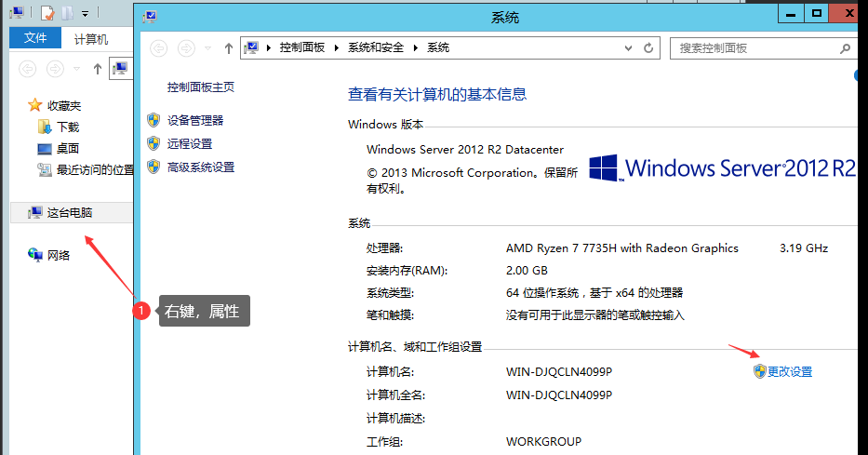Click Explorer quick access new folder icon

(x=68, y=13)
